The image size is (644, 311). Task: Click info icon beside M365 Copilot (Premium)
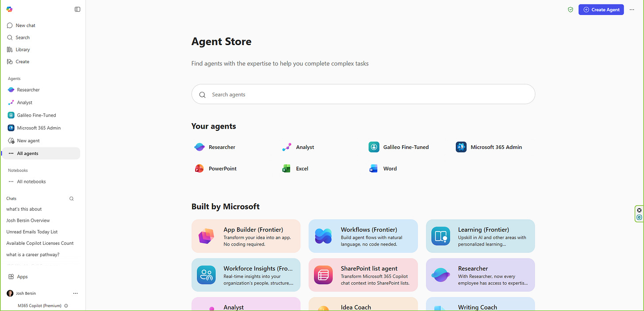[66, 306]
